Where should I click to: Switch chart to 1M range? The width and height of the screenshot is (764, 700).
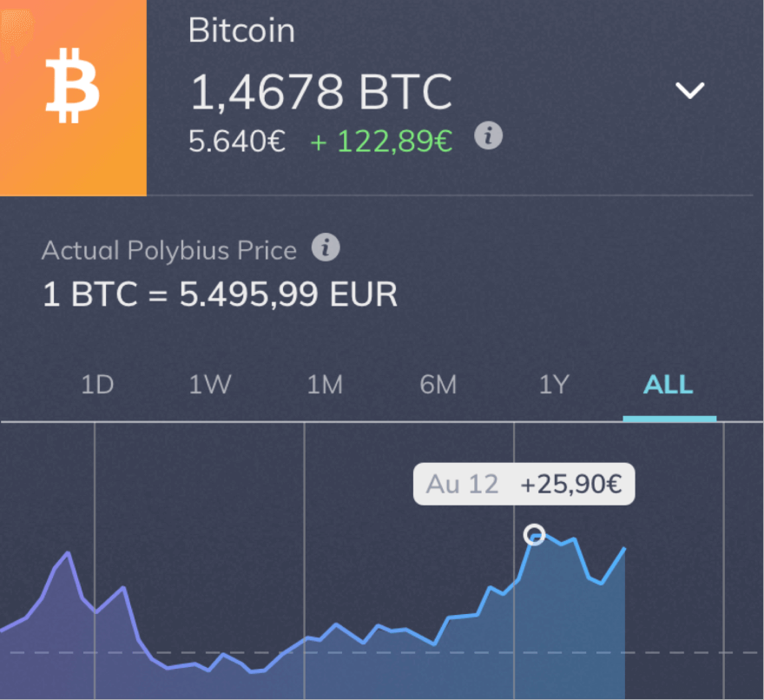(325, 385)
